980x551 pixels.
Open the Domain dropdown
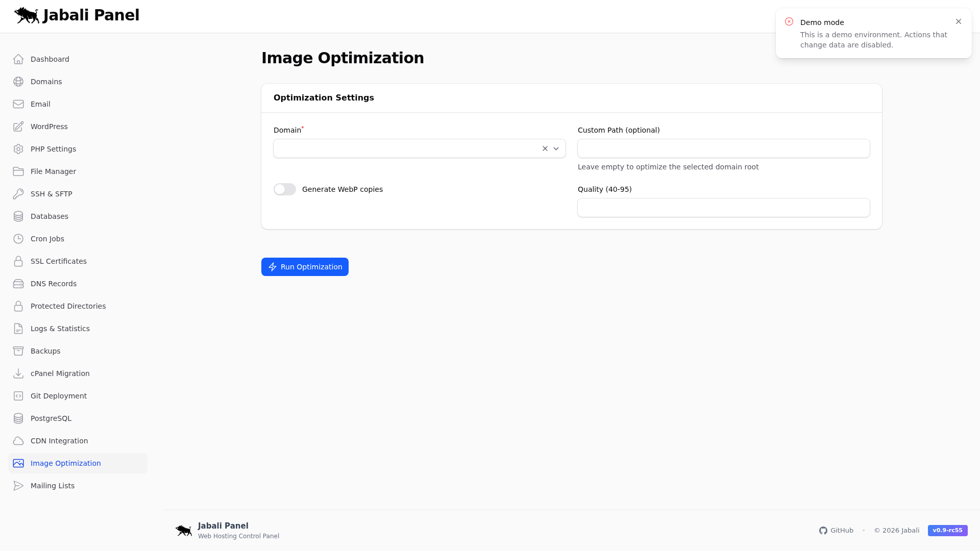(556, 148)
